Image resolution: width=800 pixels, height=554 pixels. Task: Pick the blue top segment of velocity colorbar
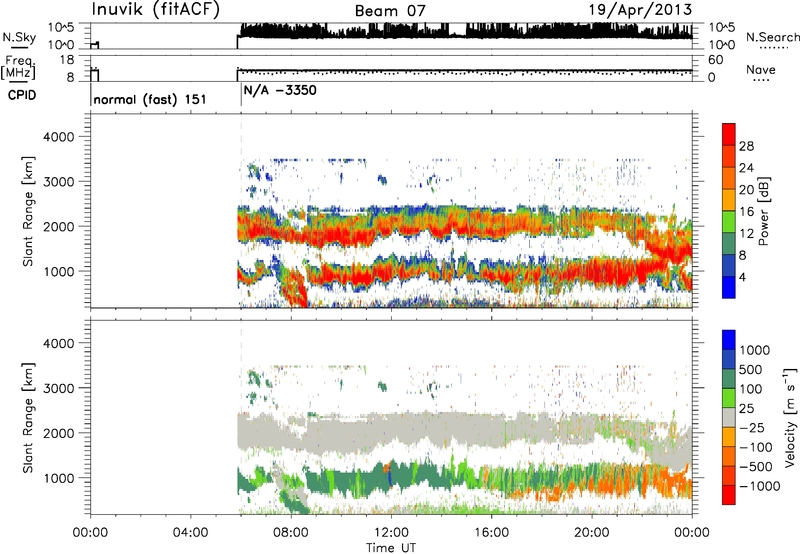729,340
